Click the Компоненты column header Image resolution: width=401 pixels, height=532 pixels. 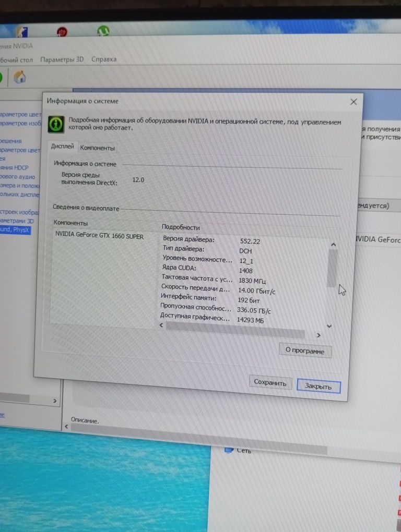tap(70, 223)
